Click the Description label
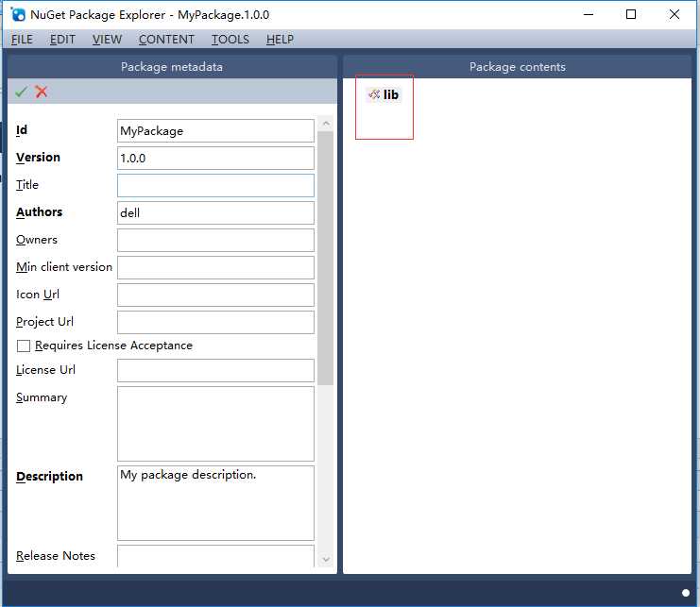This screenshot has width=700, height=607. pyautogui.click(x=49, y=477)
